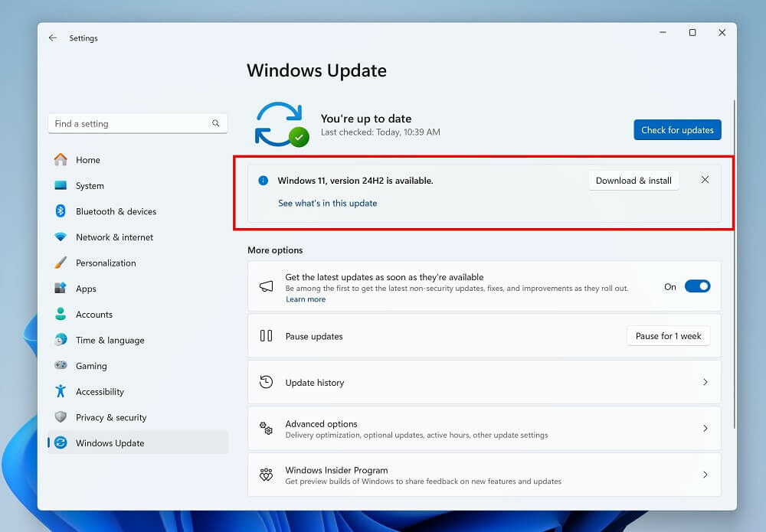The height and width of the screenshot is (532, 766).
Task: Open Accounts settings
Action: 138,315
